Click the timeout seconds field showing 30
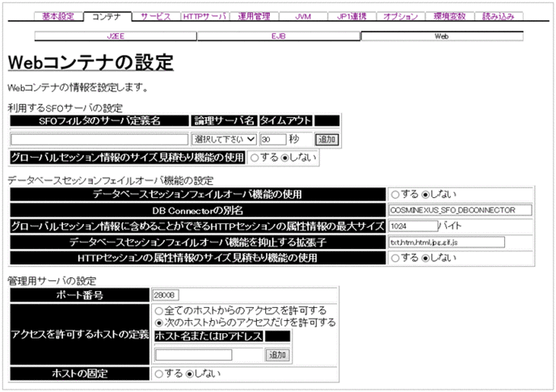This screenshot has height=392, width=556. [273, 139]
